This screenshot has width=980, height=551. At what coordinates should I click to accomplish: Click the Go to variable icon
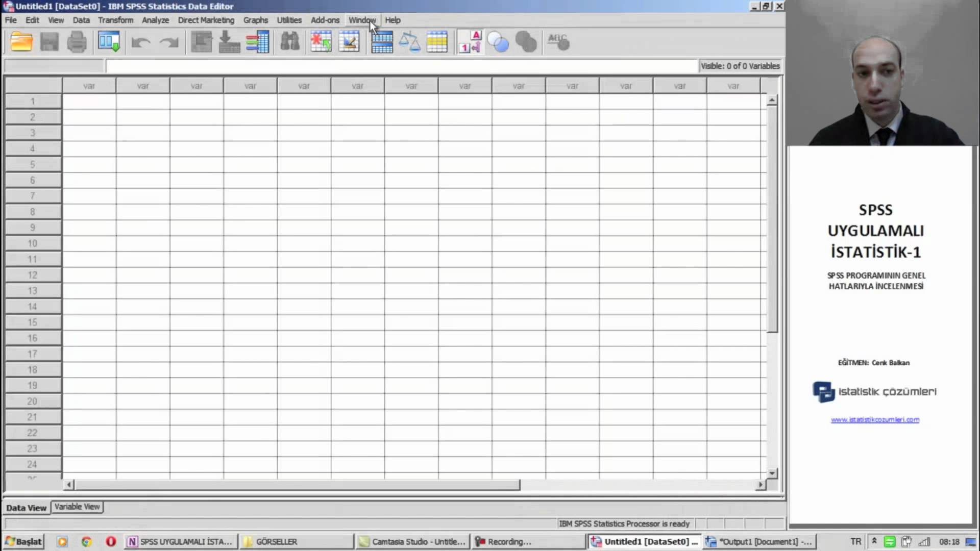point(229,42)
